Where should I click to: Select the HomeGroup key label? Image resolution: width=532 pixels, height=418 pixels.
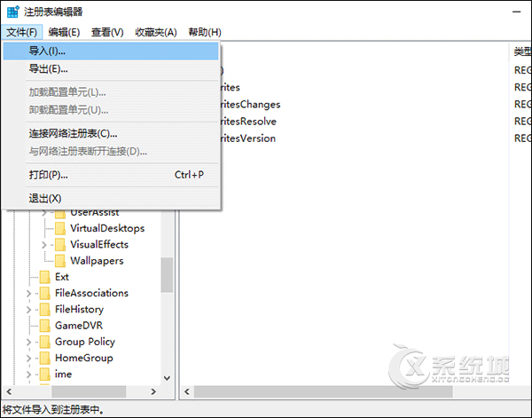tap(84, 359)
